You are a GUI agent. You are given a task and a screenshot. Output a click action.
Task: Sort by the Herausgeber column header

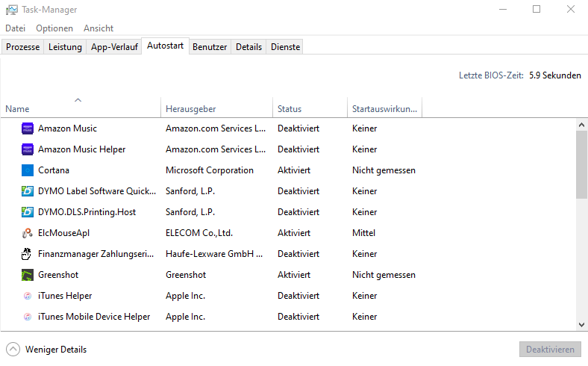coord(216,108)
